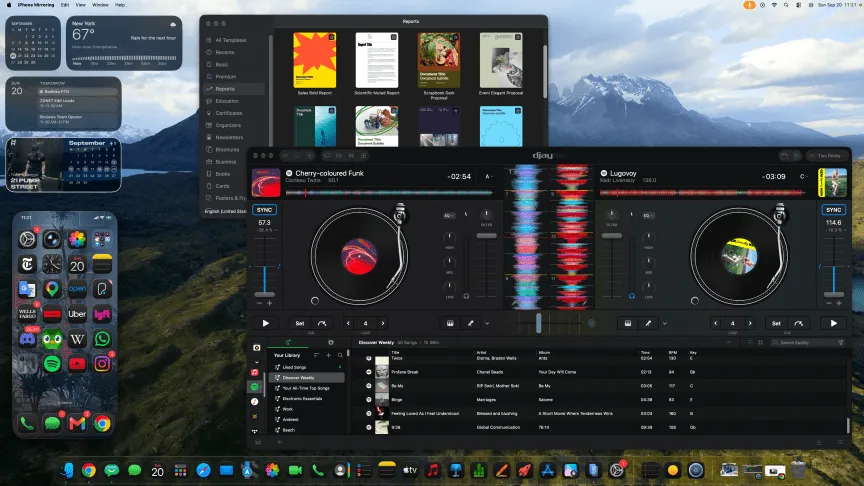Enable SYNC on the right deck
The width and height of the screenshot is (864, 486).
(833, 210)
